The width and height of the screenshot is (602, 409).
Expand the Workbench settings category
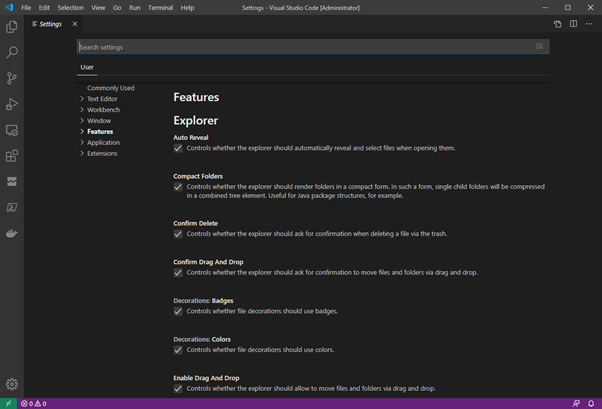tap(101, 110)
